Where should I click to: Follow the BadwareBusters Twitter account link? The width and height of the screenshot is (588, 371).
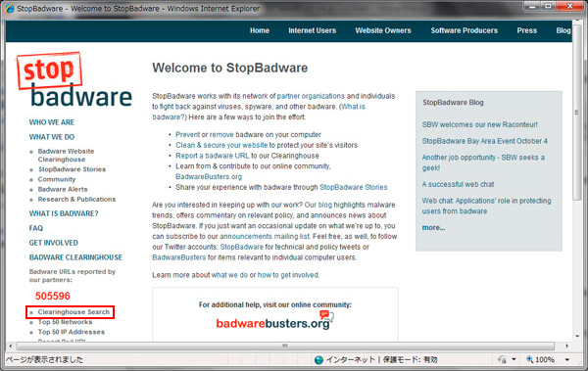(x=179, y=257)
